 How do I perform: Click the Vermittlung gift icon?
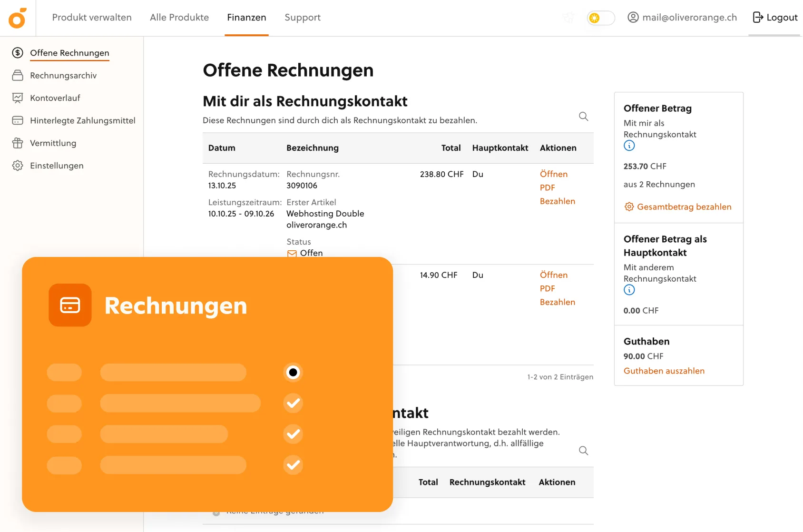pos(18,143)
